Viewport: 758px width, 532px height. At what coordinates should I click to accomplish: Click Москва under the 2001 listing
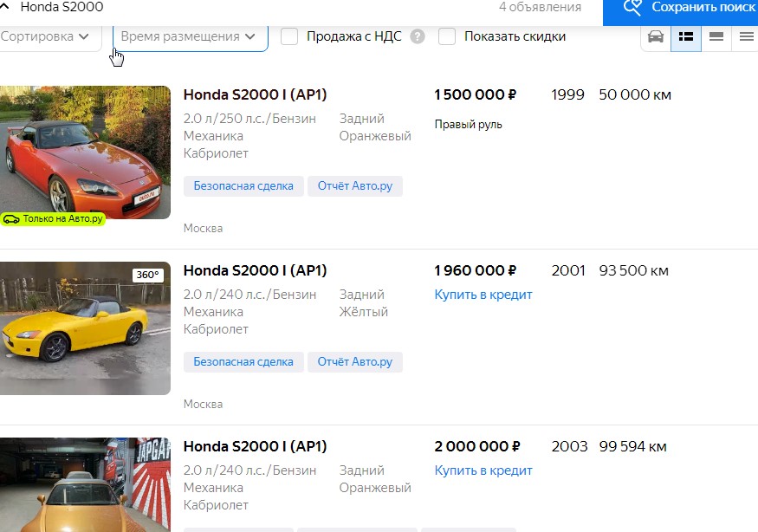tap(203, 405)
